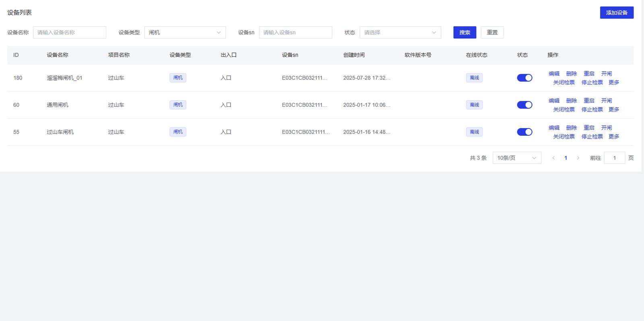Toggle status switch for 溜溜梅闸机_01

524,78
